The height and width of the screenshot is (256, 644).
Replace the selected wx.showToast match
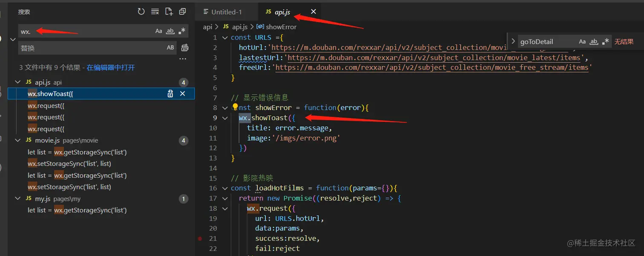(170, 94)
